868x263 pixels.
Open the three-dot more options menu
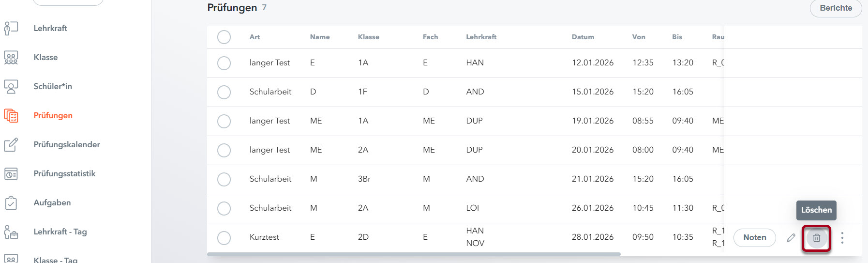tap(842, 238)
